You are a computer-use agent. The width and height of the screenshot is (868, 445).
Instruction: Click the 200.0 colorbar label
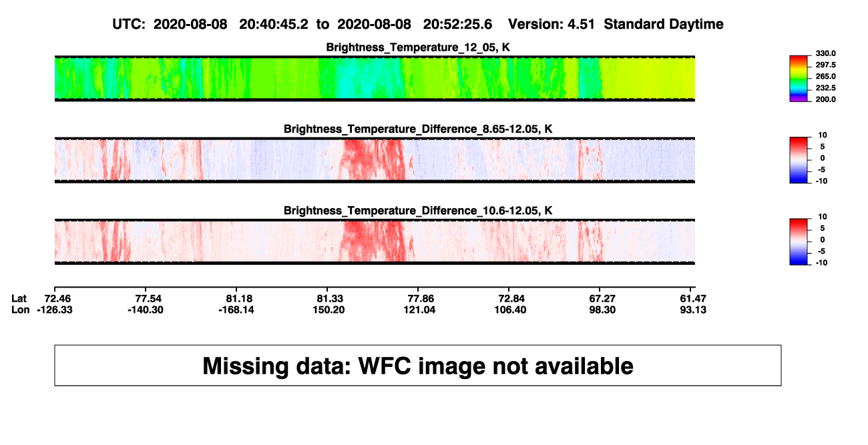coord(826,99)
